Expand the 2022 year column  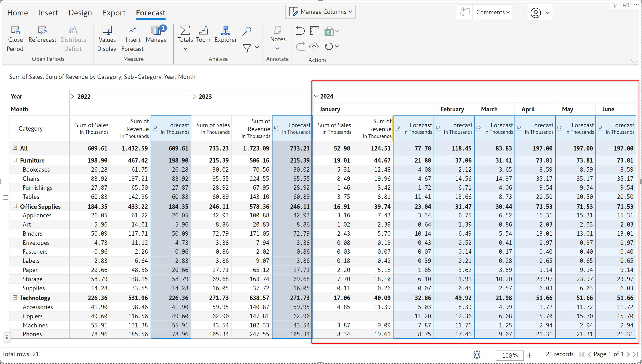pos(73,96)
